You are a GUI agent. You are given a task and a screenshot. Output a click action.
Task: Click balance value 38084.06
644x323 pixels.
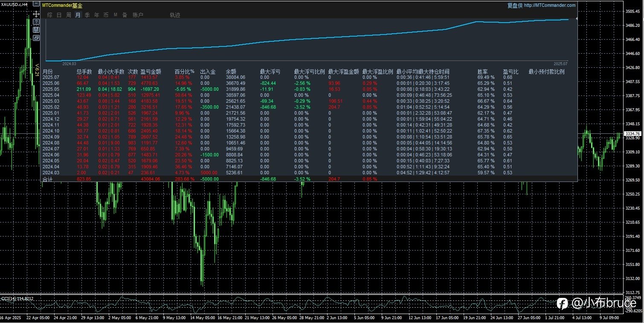pos(235,77)
